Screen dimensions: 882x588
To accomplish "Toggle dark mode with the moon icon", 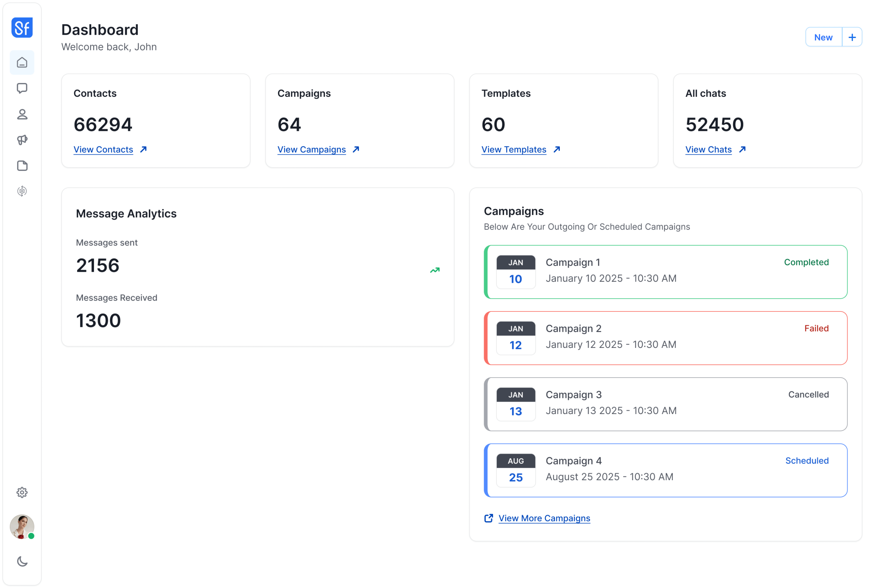I will [22, 561].
